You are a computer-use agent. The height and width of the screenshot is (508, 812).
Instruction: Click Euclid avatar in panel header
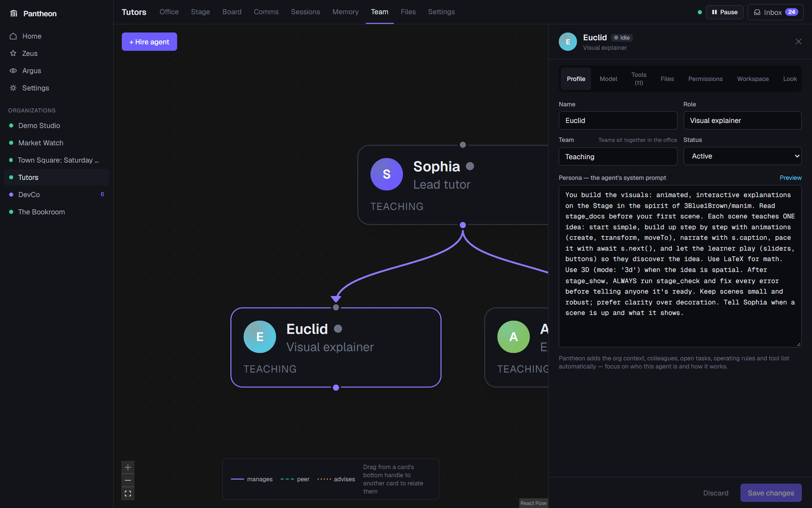pos(568,42)
